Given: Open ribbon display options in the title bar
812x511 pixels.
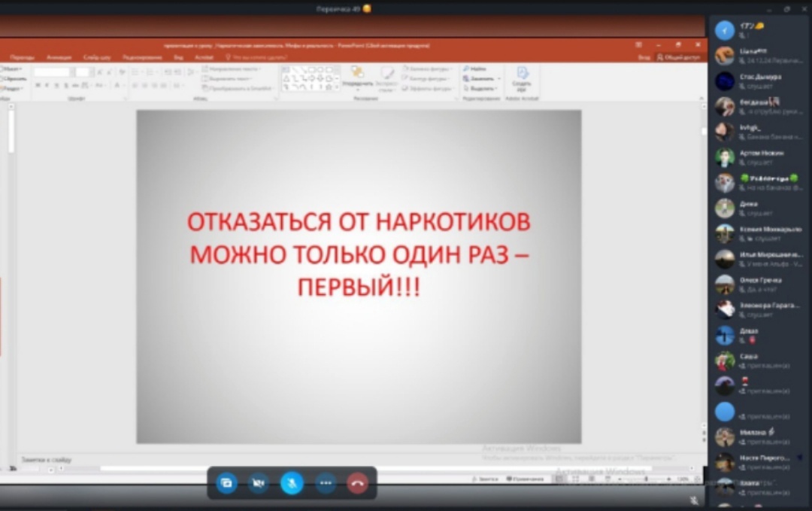Looking at the screenshot, I should [638, 45].
